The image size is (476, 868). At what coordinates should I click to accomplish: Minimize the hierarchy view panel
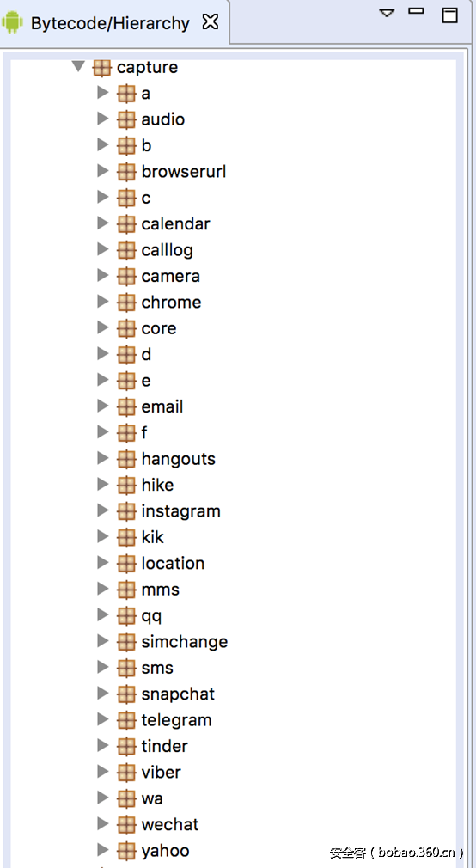tap(416, 11)
